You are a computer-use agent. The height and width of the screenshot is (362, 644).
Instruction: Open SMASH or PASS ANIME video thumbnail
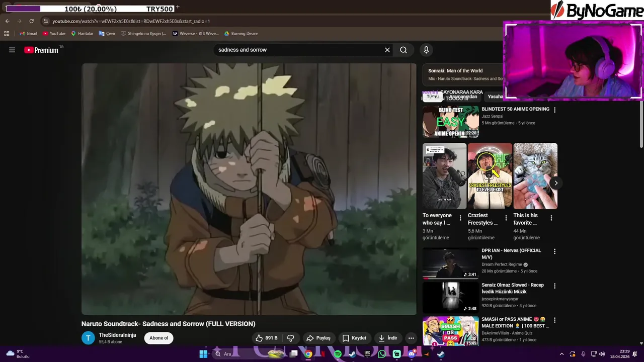(x=451, y=331)
